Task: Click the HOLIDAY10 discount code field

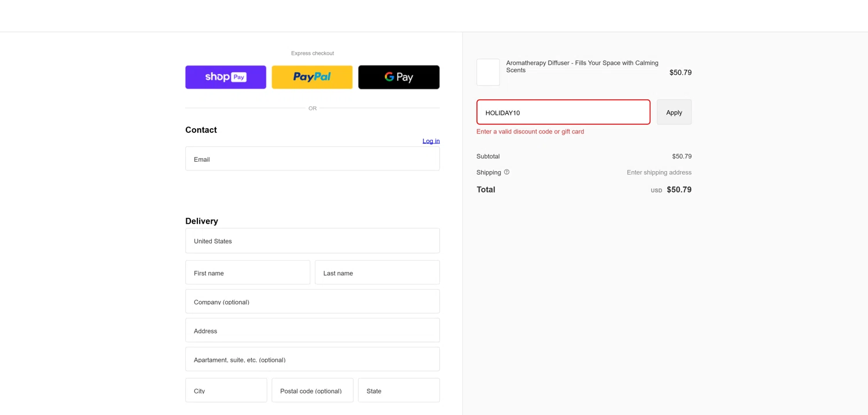Action: [x=563, y=113]
